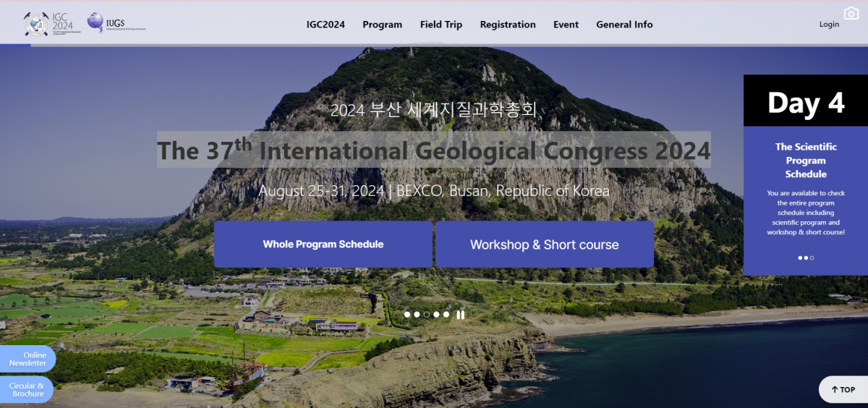Click the Whole Program Schedule button

click(323, 245)
